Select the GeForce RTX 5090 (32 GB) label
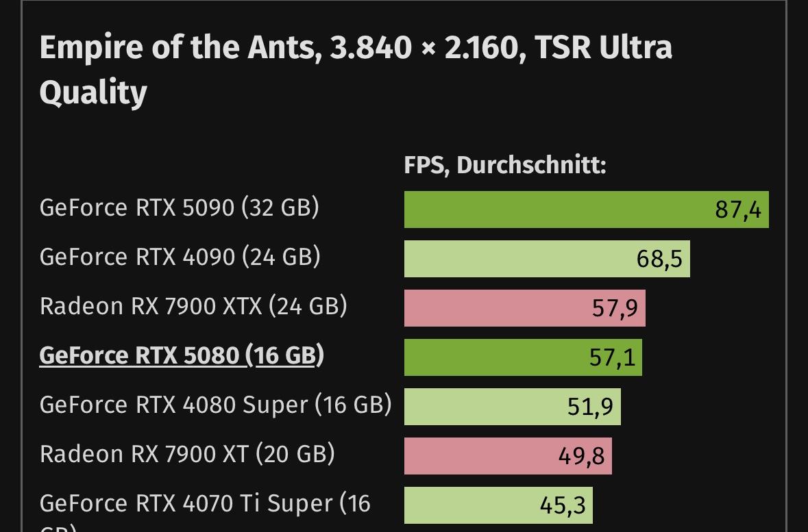Viewport: 808px width, 532px height. 180,207
